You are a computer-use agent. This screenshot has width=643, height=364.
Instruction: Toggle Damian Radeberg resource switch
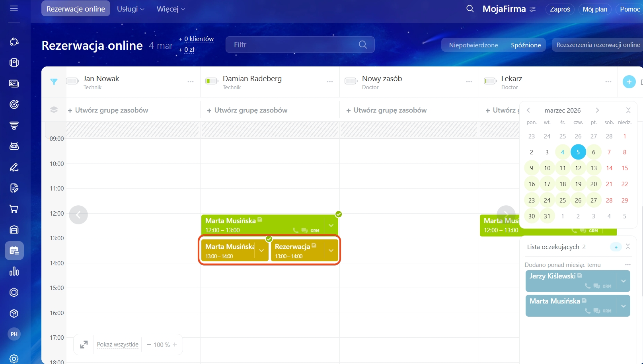pos(211,81)
